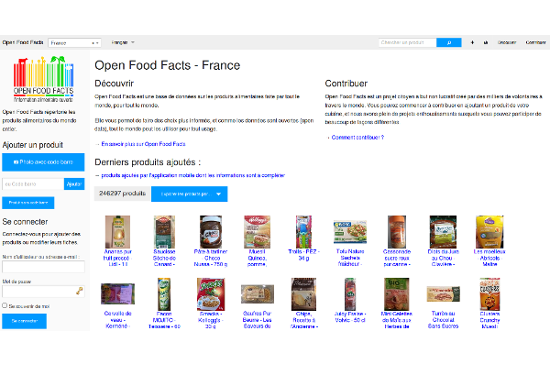550x367 pixels.
Task: Open the France country dropdown
Action: (x=75, y=43)
